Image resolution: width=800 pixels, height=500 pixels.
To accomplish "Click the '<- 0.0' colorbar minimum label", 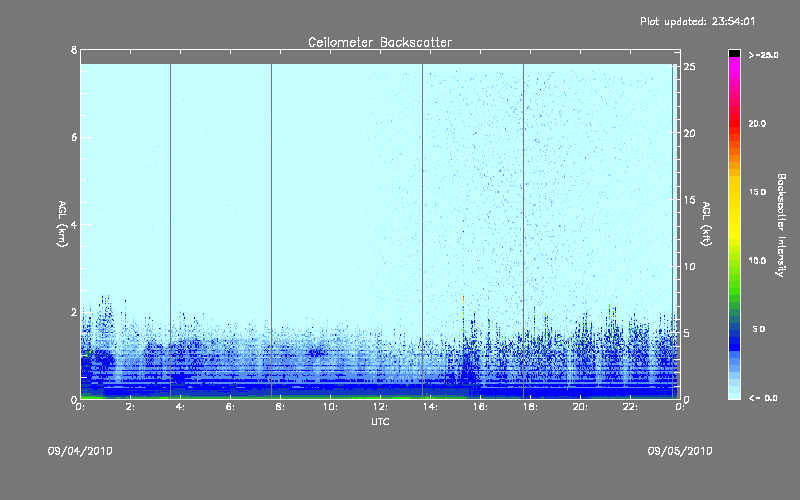I will coord(763,398).
